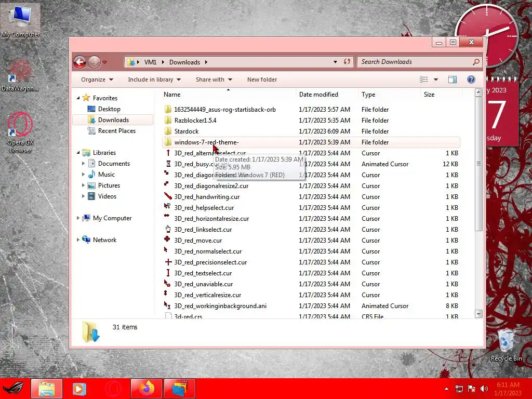The image size is (532, 399).
Task: Select the Music library icon
Action: click(x=91, y=175)
